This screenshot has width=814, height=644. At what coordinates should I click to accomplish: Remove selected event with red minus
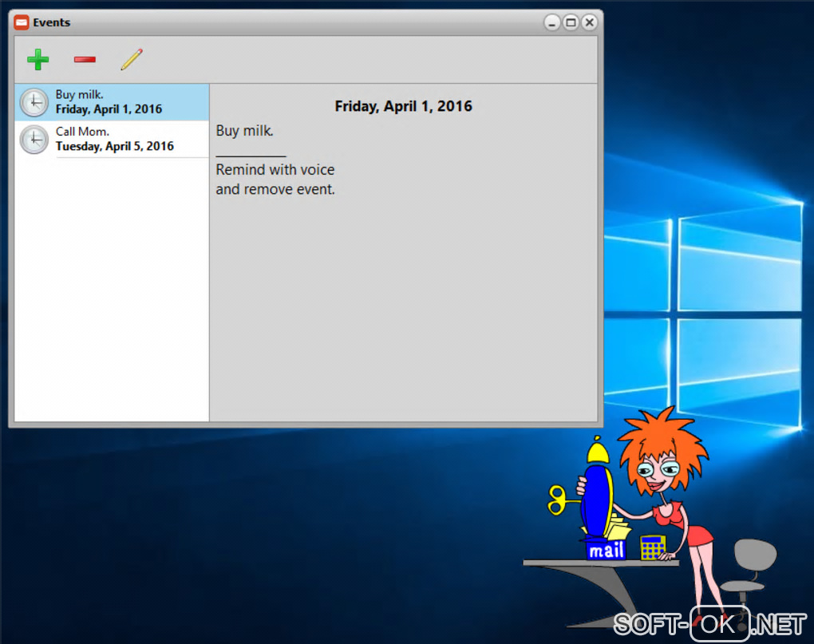pos(85,60)
